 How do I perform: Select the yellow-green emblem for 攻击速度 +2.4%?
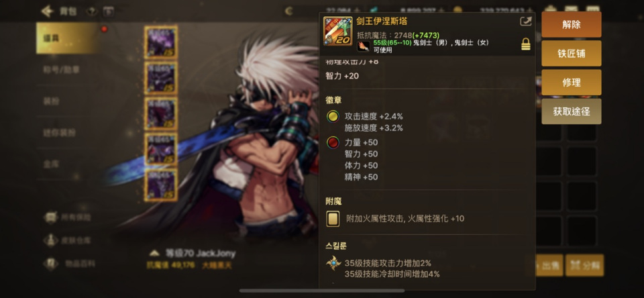[x=333, y=116]
